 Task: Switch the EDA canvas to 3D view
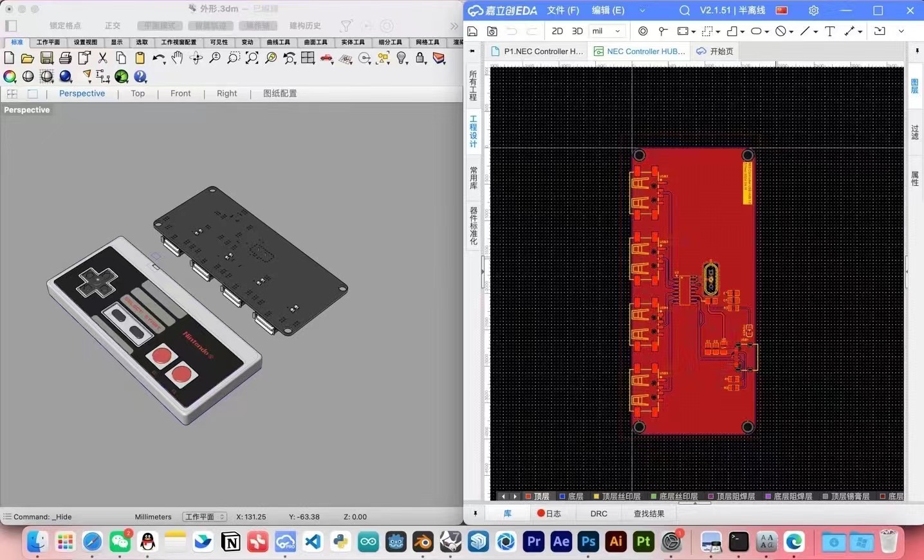click(577, 31)
